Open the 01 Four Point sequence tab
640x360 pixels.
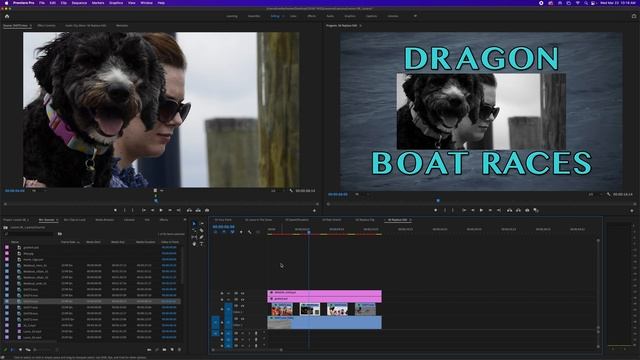tap(223, 220)
